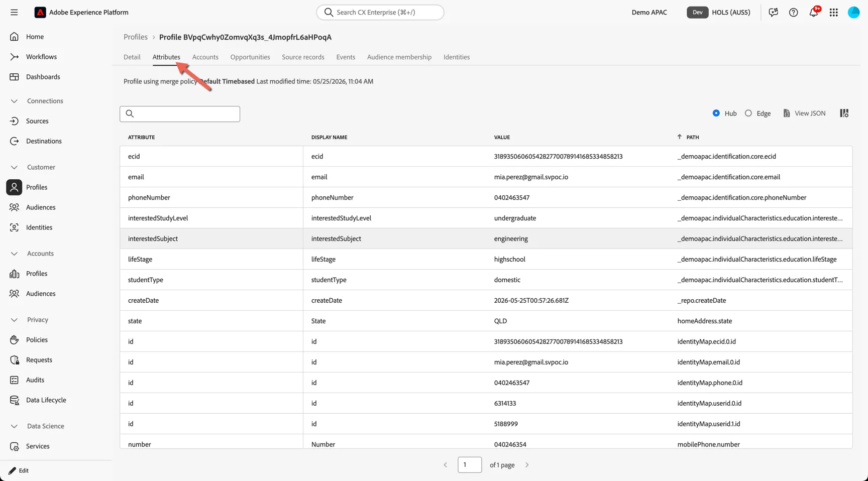Click the page number input field

[470, 465]
